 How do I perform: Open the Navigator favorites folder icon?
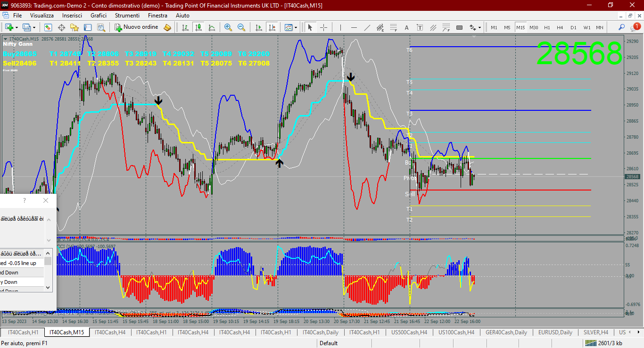coord(74,27)
